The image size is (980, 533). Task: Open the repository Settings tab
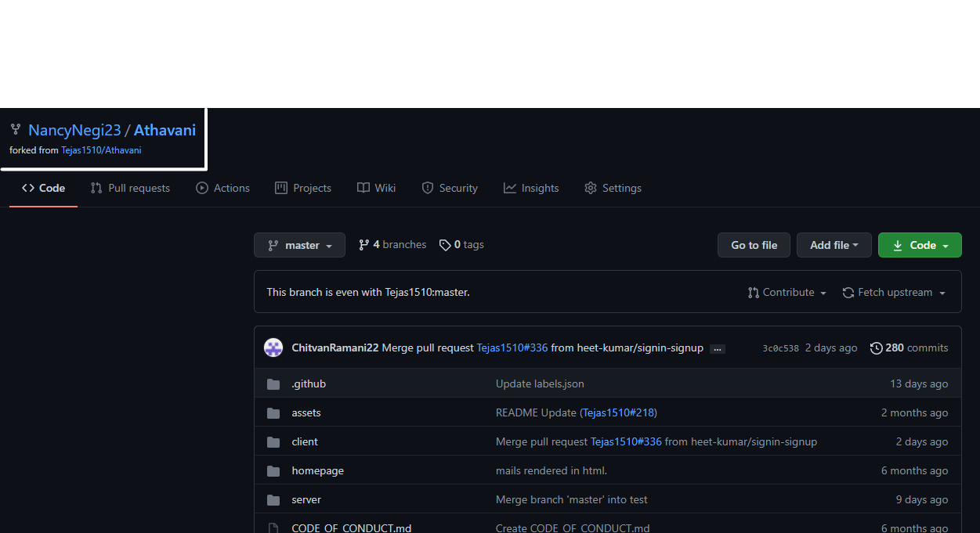coord(613,188)
